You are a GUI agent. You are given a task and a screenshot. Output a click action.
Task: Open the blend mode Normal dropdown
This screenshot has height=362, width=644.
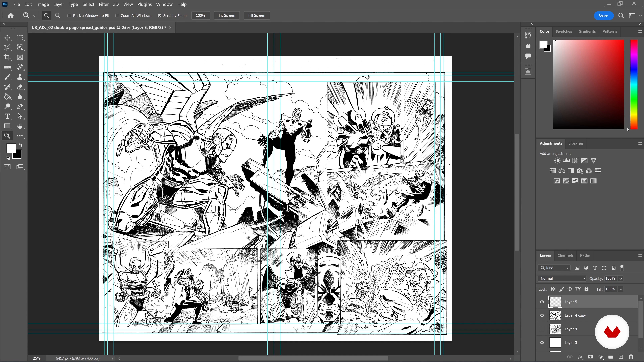pyautogui.click(x=562, y=278)
